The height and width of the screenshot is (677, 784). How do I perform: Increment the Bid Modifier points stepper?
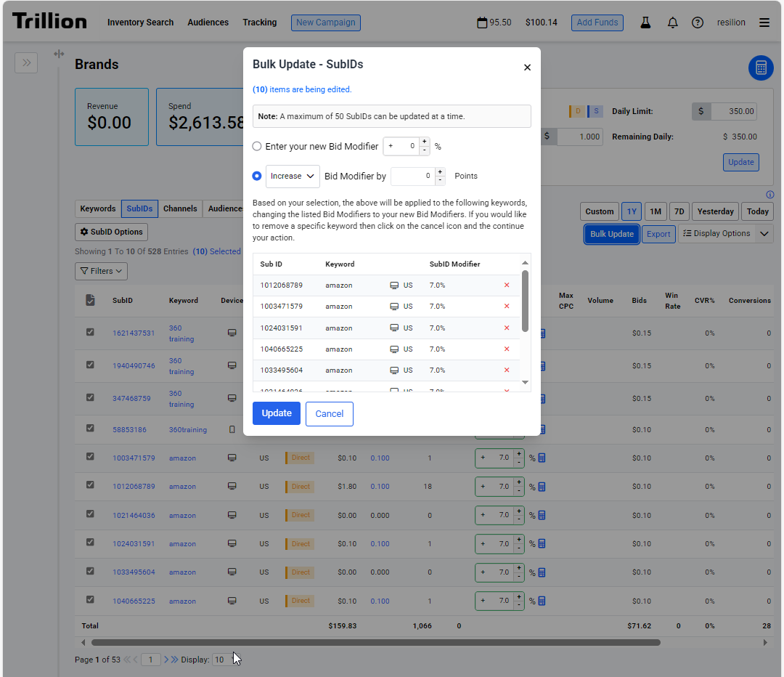pos(440,172)
